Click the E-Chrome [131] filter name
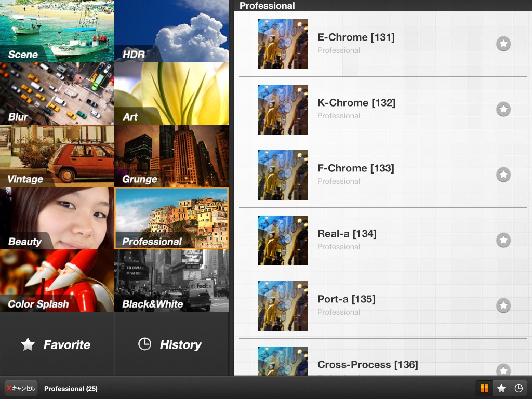This screenshot has width=532, height=399. point(356,37)
